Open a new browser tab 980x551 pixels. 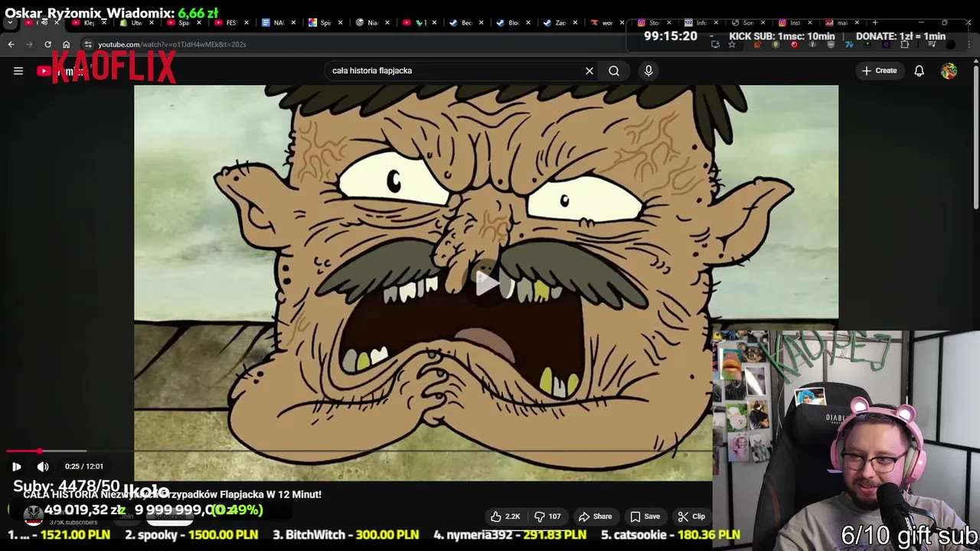875,23
